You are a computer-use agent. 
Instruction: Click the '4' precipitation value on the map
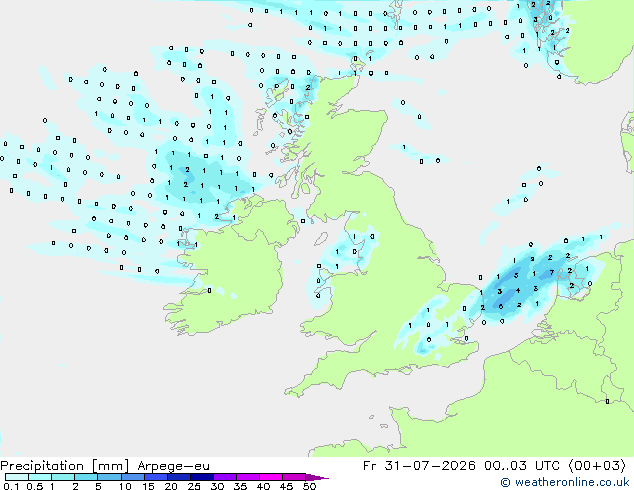coord(518,291)
